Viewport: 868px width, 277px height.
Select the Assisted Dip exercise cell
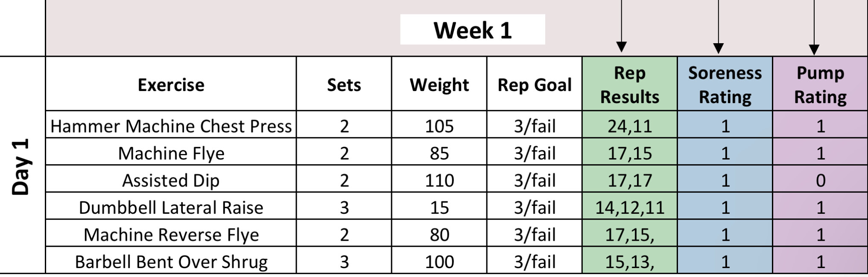(171, 180)
